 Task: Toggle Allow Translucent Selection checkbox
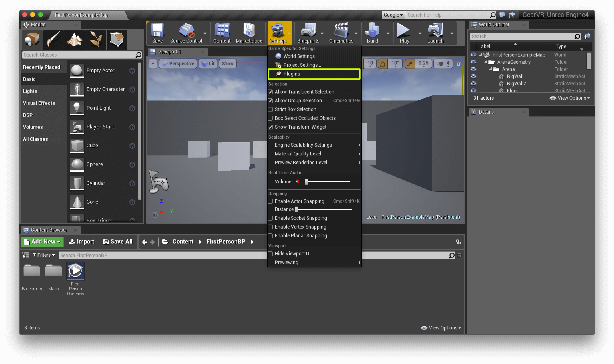(271, 91)
